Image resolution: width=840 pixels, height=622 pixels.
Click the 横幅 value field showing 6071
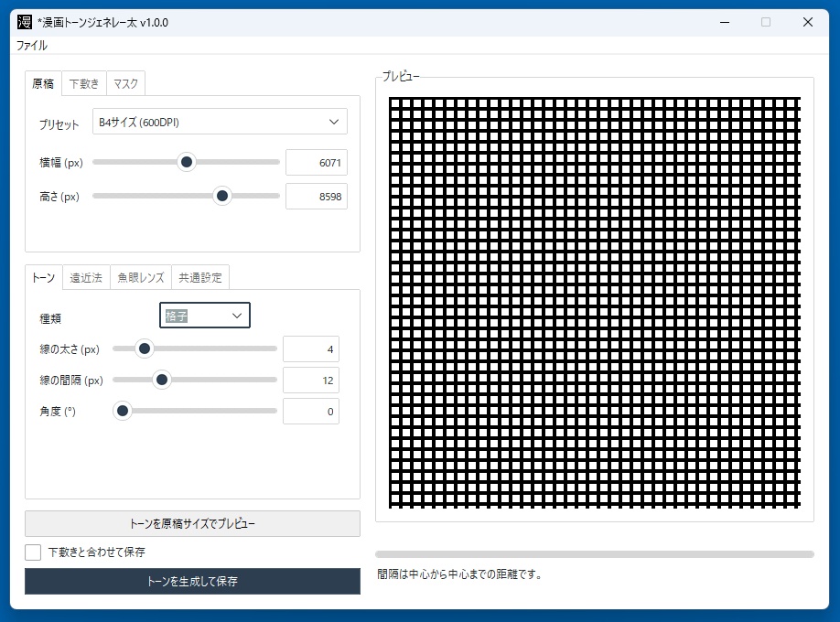(x=317, y=162)
